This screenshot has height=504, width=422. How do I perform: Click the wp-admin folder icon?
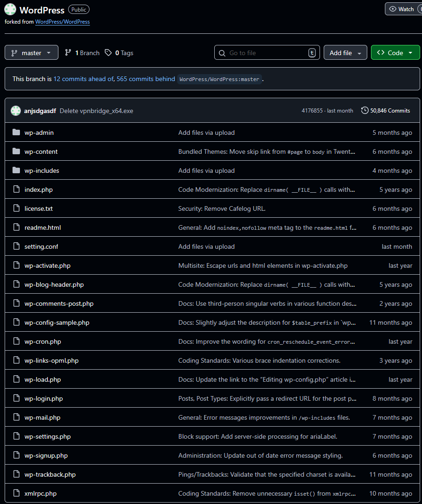16,132
